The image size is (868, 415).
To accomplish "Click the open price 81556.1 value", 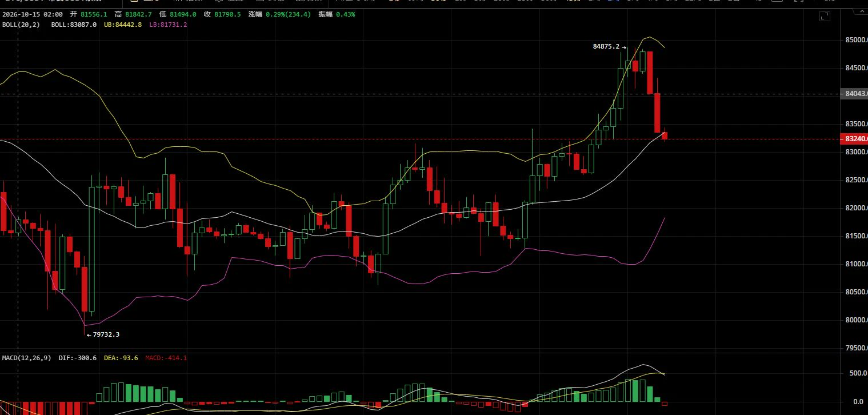I will (94, 14).
